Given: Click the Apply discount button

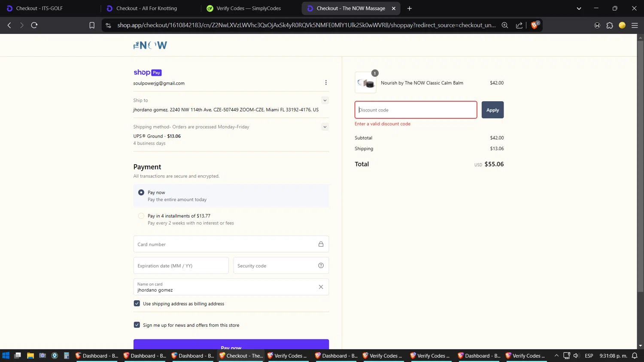Looking at the screenshot, I should coord(492,110).
